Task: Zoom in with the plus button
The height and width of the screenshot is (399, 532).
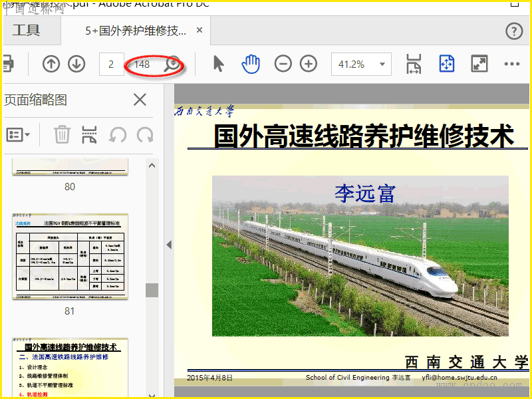Action: [309, 64]
